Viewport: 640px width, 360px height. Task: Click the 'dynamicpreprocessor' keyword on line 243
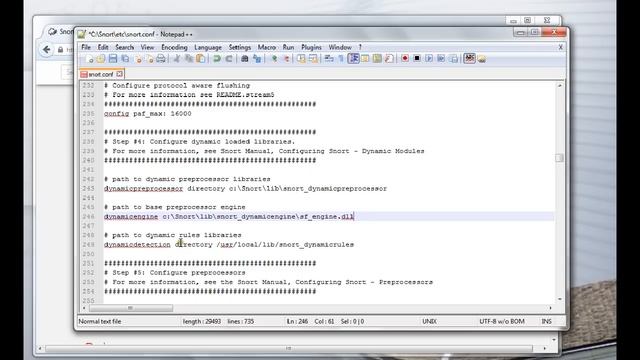(143, 189)
